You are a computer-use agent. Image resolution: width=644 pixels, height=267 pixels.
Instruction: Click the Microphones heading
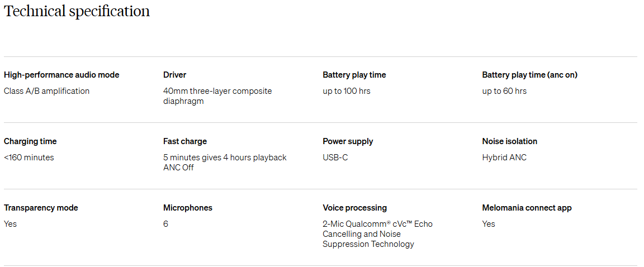pos(188,208)
